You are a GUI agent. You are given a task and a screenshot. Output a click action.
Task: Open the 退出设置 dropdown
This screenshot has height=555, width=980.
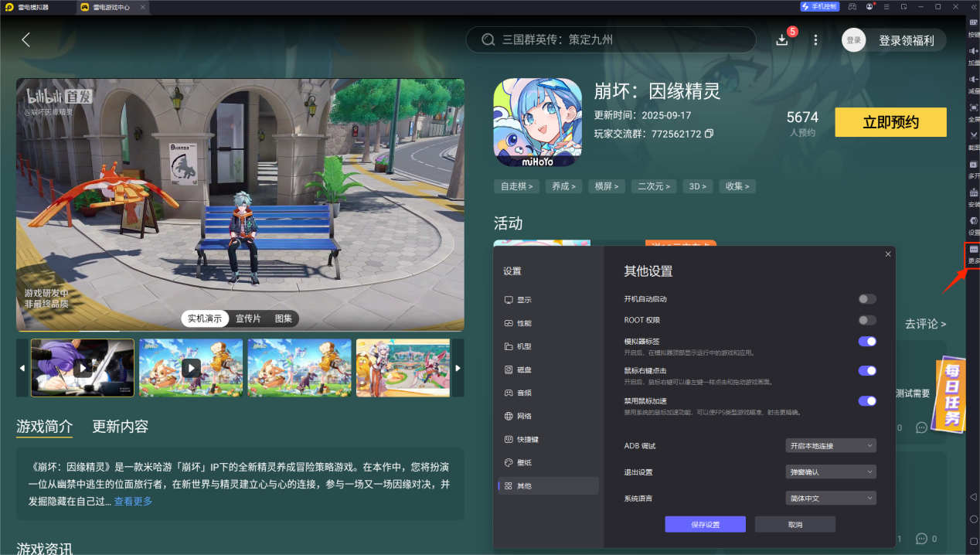pyautogui.click(x=831, y=472)
